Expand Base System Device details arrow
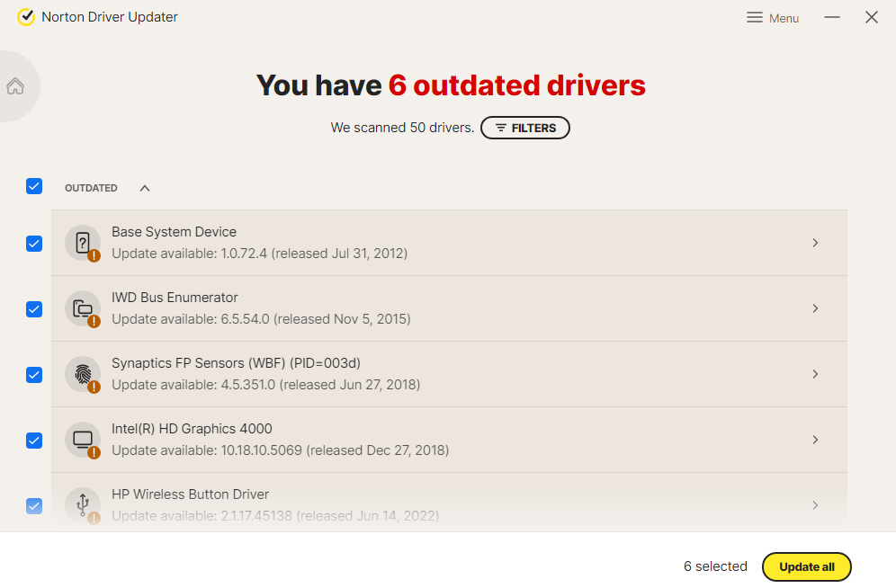Screen dimensions: 896x588 pyautogui.click(x=815, y=243)
